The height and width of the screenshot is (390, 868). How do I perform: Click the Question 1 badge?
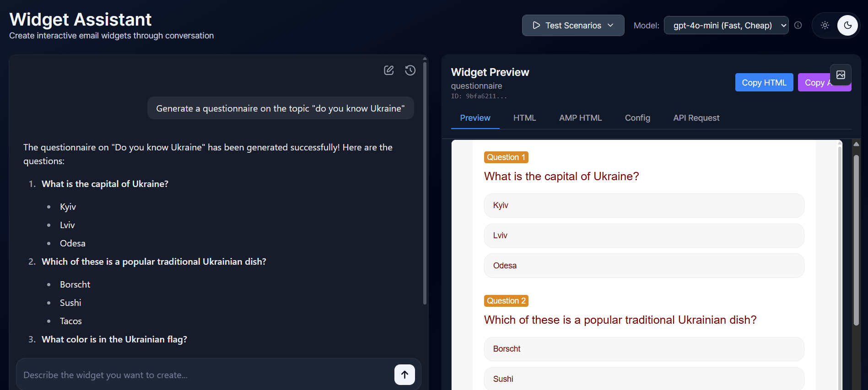click(x=506, y=157)
